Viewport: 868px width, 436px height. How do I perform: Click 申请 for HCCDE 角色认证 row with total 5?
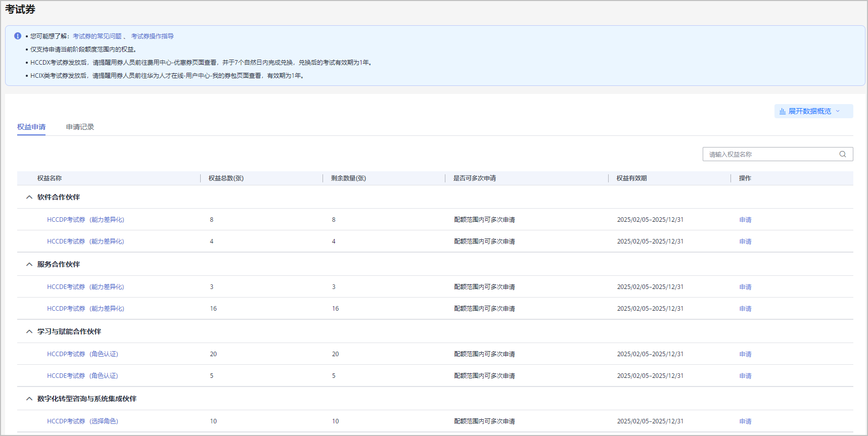(x=745, y=376)
